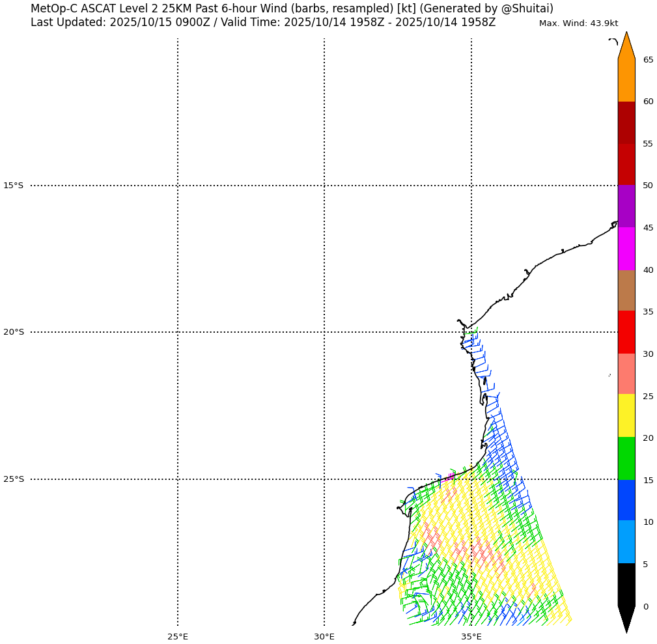Pick the brown 35–40 kt colorbar segment

point(626,290)
